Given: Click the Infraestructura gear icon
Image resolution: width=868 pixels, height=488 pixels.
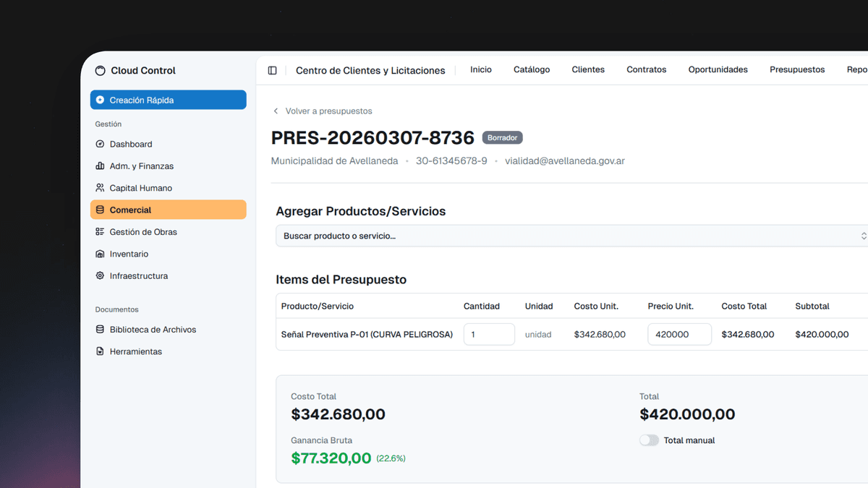Looking at the screenshot, I should point(100,275).
